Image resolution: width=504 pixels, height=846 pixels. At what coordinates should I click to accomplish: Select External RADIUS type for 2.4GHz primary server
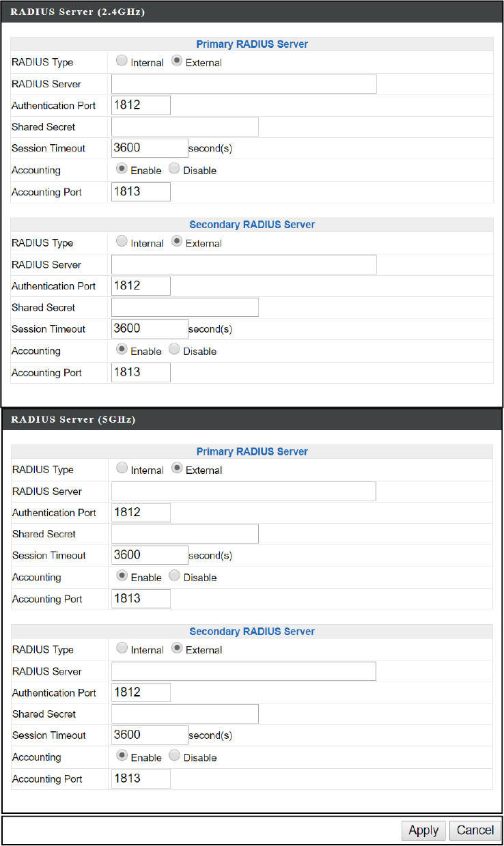(x=176, y=61)
